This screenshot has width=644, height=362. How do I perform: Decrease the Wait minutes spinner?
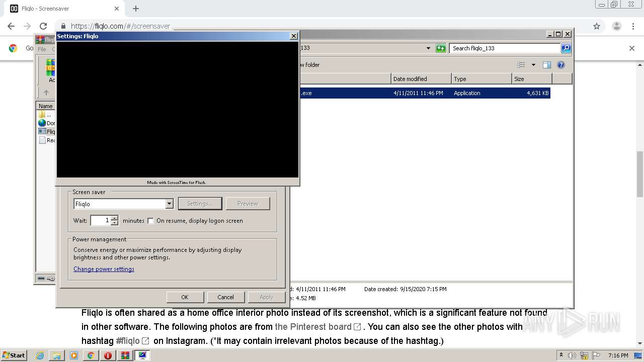pos(115,223)
